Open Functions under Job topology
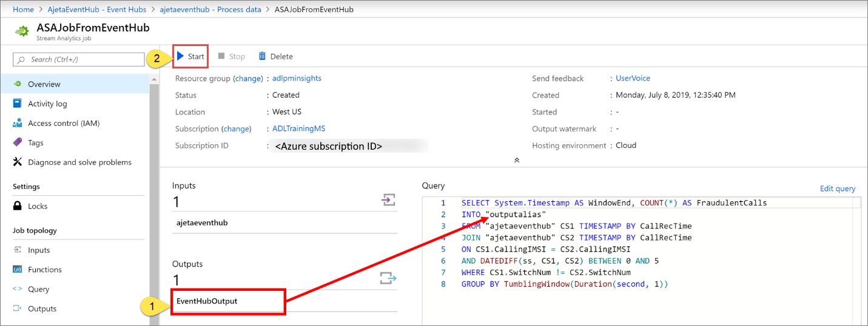Image resolution: width=868 pixels, height=326 pixels. pos(45,270)
